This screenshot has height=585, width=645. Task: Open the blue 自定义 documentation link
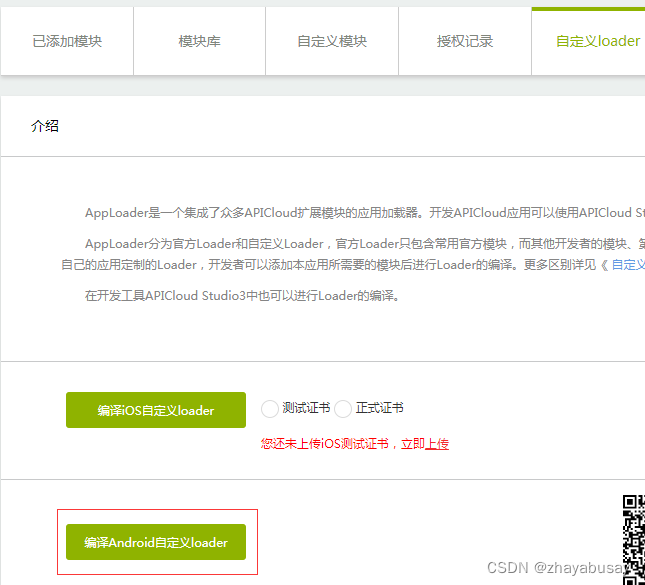tap(628, 265)
